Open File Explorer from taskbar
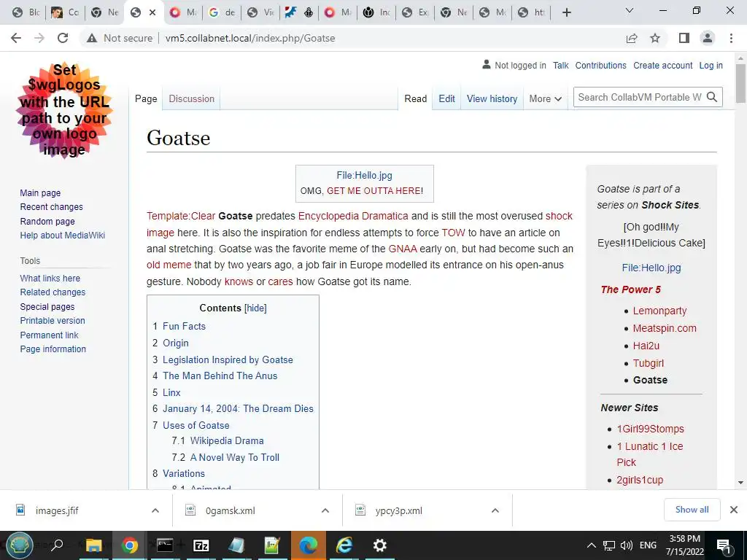This screenshot has width=747, height=560. coord(93,545)
